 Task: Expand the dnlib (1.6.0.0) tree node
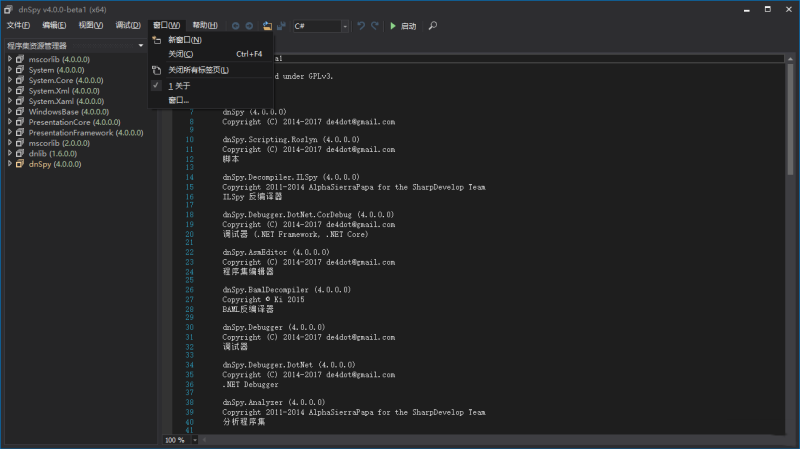[10, 153]
